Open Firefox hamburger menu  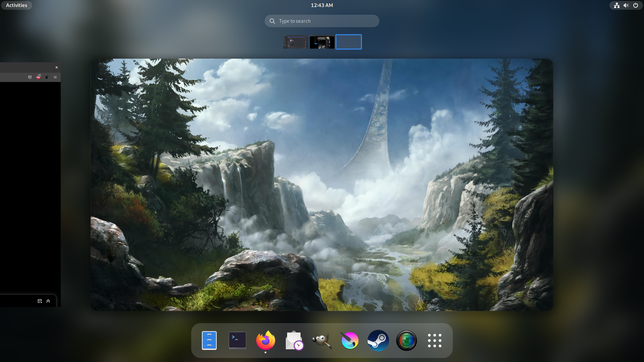pos(55,77)
